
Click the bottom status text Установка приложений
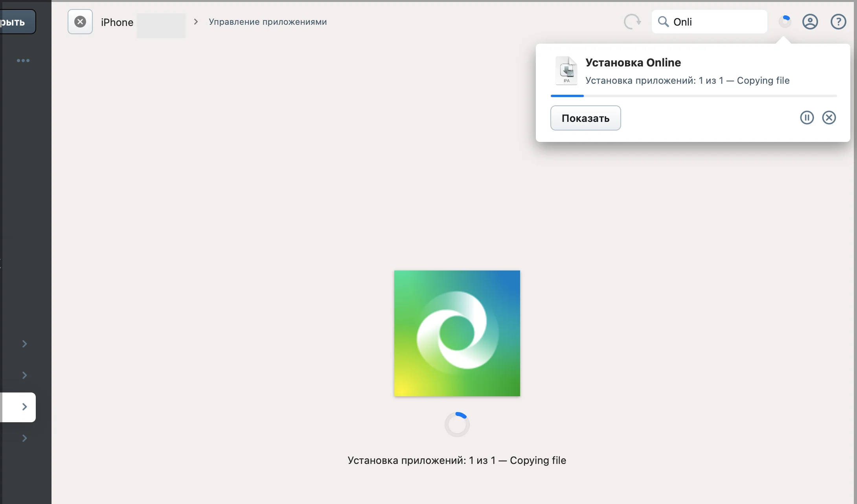pyautogui.click(x=457, y=460)
